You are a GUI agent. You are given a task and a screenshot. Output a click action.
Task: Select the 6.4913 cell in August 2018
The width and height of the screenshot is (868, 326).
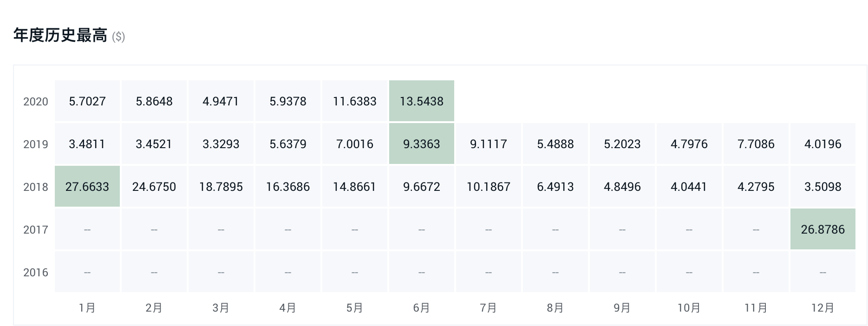pos(555,187)
